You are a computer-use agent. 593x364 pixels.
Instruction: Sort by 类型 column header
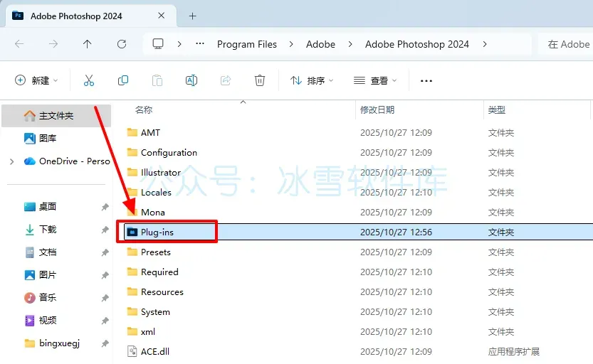click(x=497, y=110)
